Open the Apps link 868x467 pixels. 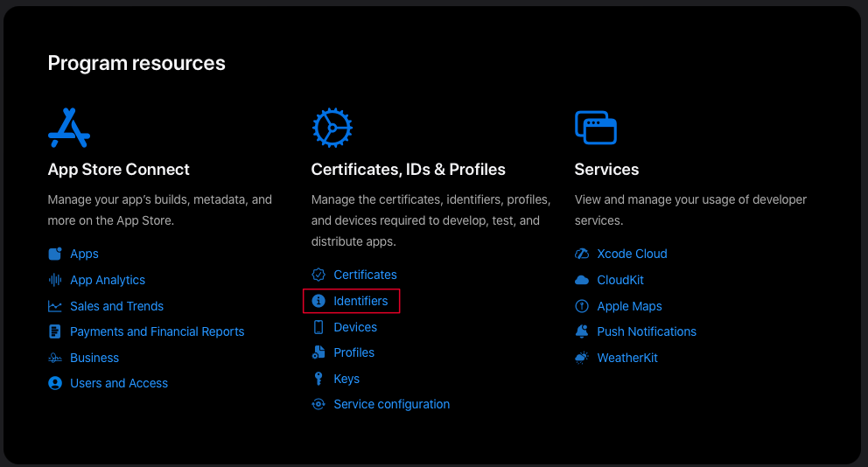pyautogui.click(x=84, y=254)
